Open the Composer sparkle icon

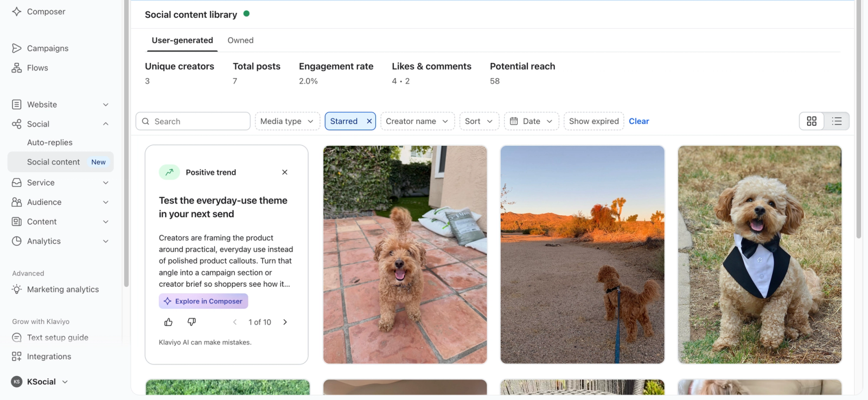coord(17,11)
